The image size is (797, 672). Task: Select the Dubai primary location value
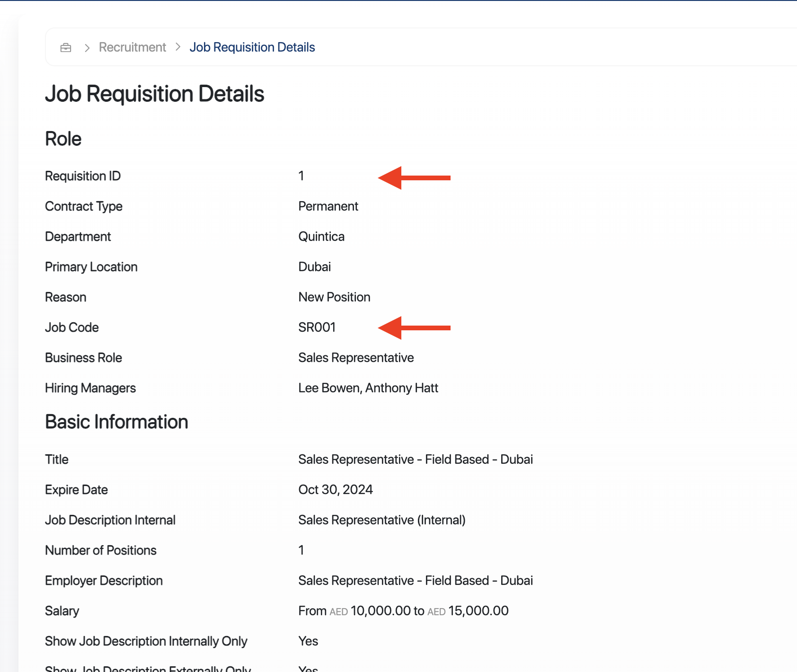coord(315,267)
